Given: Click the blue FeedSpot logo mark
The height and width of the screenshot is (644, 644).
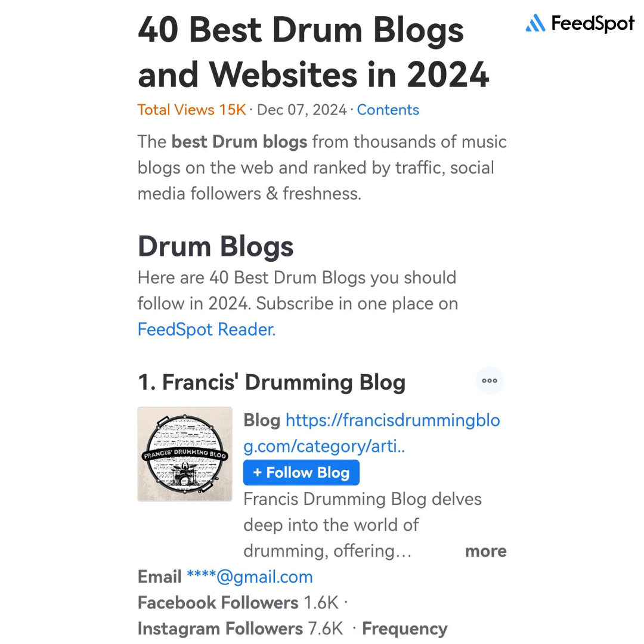Looking at the screenshot, I should [535, 23].
